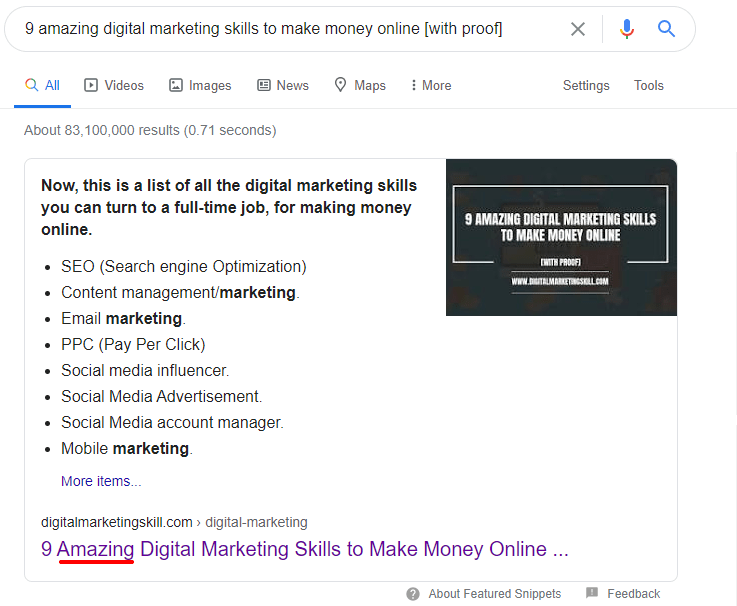
Task: Click the About Featured Snippets link
Action: 494,594
